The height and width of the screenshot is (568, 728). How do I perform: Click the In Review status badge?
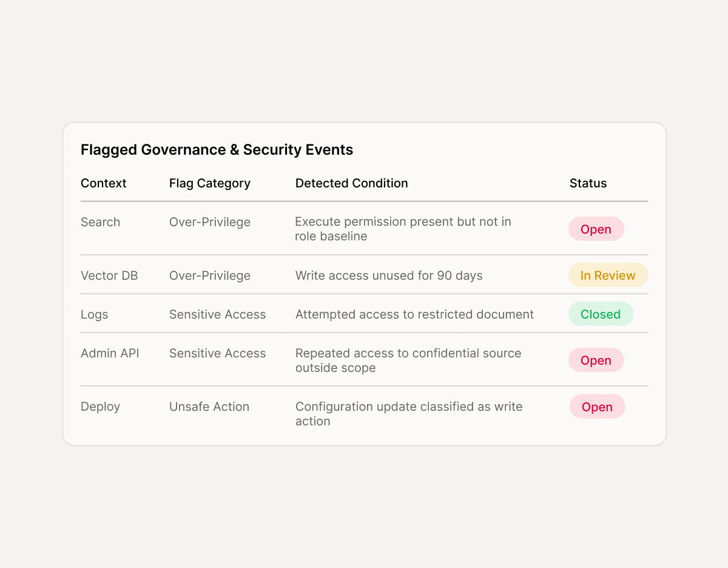point(608,276)
